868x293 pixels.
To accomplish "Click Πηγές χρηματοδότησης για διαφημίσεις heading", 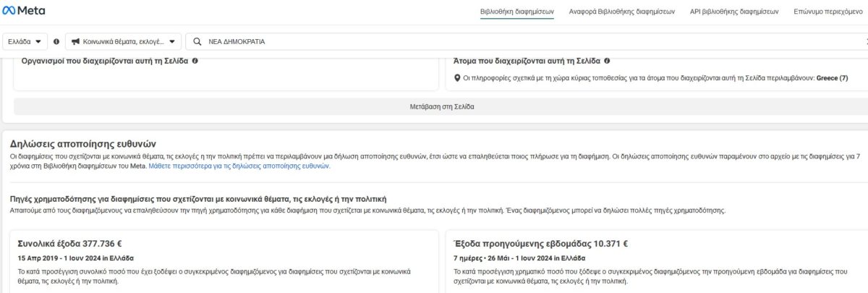I will (x=199, y=198).
